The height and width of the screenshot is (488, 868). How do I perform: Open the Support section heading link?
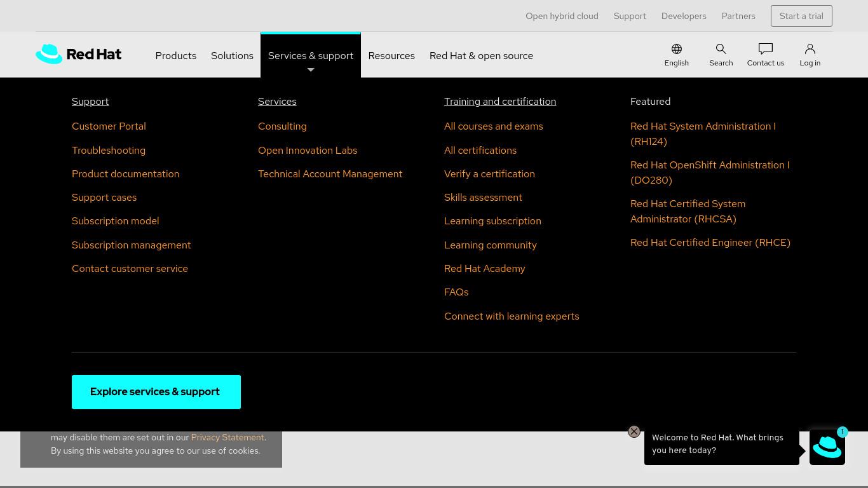tap(90, 102)
